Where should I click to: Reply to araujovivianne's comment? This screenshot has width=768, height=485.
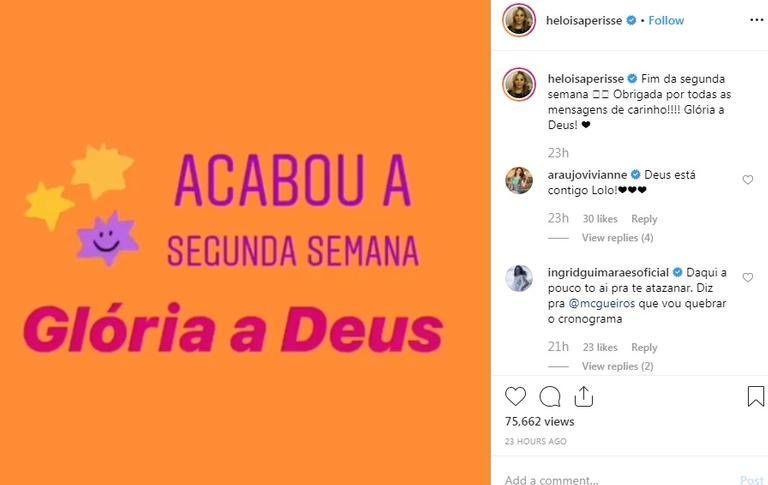coord(644,219)
